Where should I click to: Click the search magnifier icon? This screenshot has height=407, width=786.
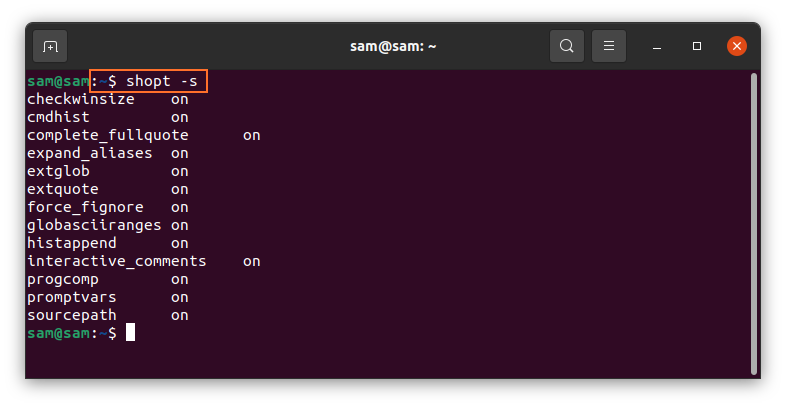(567, 46)
